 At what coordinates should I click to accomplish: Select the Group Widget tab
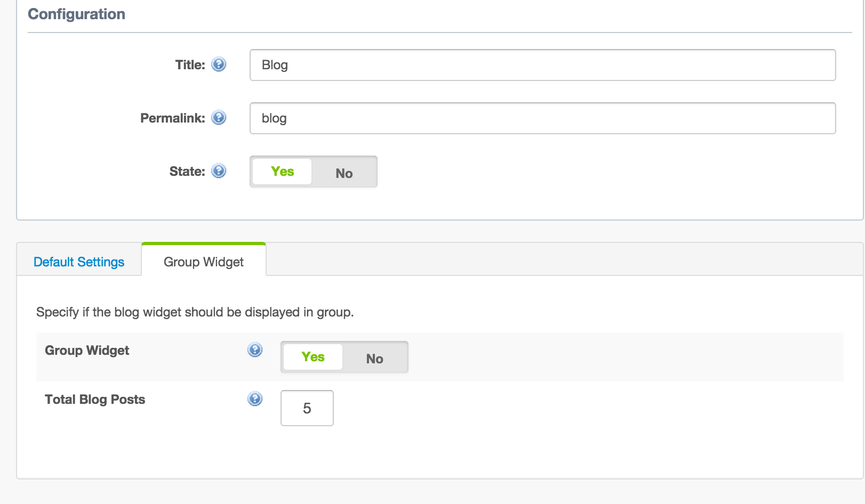(x=203, y=262)
